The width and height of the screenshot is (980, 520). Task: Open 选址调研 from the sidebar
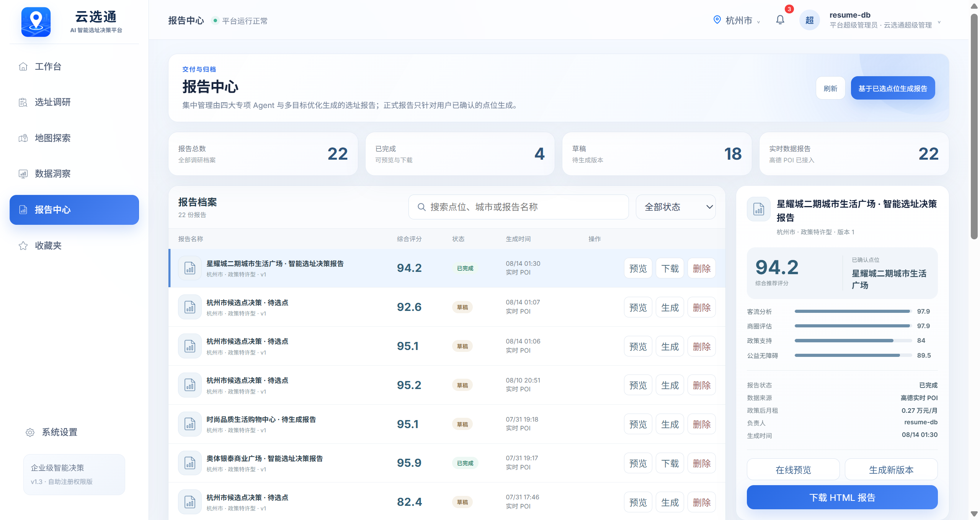click(74, 102)
